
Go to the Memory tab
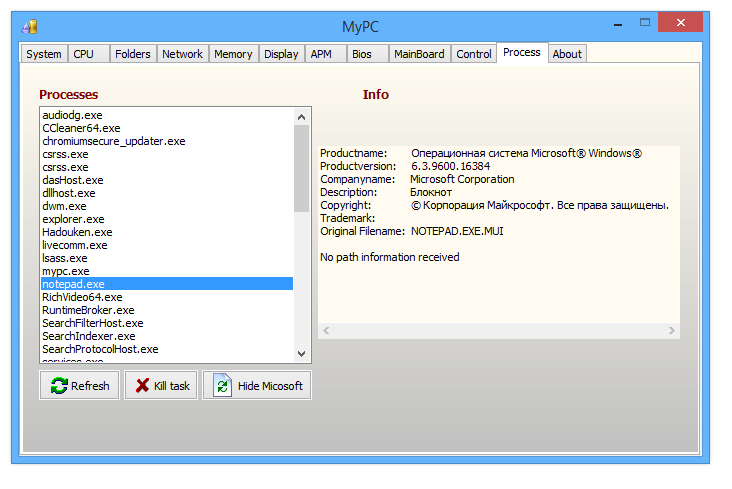(233, 54)
